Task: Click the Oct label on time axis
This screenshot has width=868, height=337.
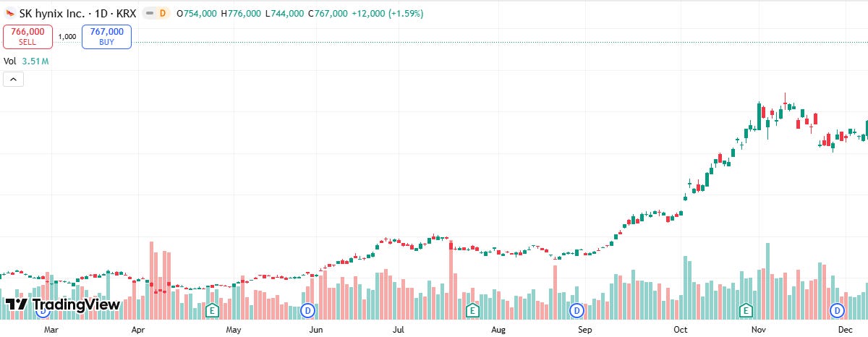Action: tap(680, 329)
